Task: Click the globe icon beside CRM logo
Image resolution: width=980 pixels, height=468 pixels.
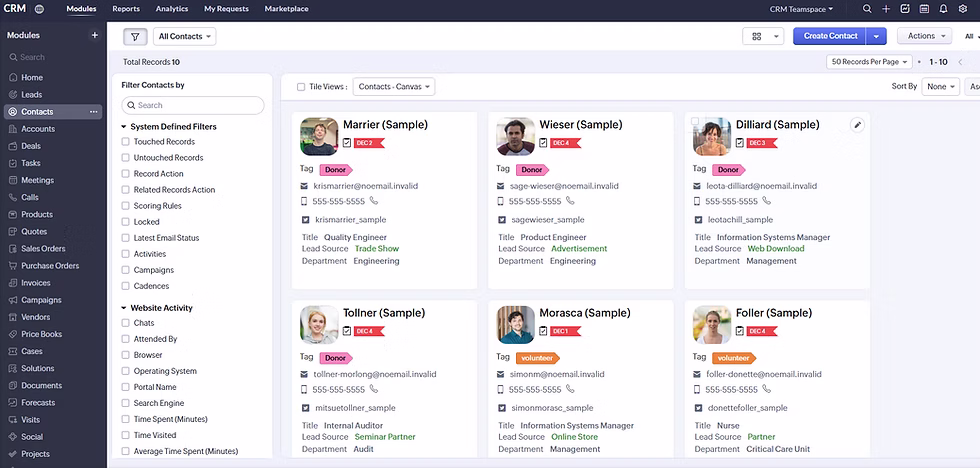Action: pos(39,9)
